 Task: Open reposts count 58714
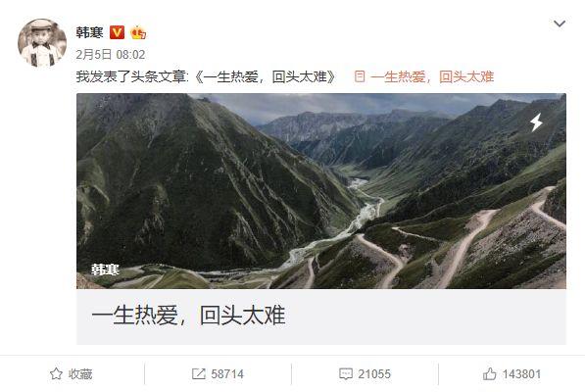(x=227, y=374)
